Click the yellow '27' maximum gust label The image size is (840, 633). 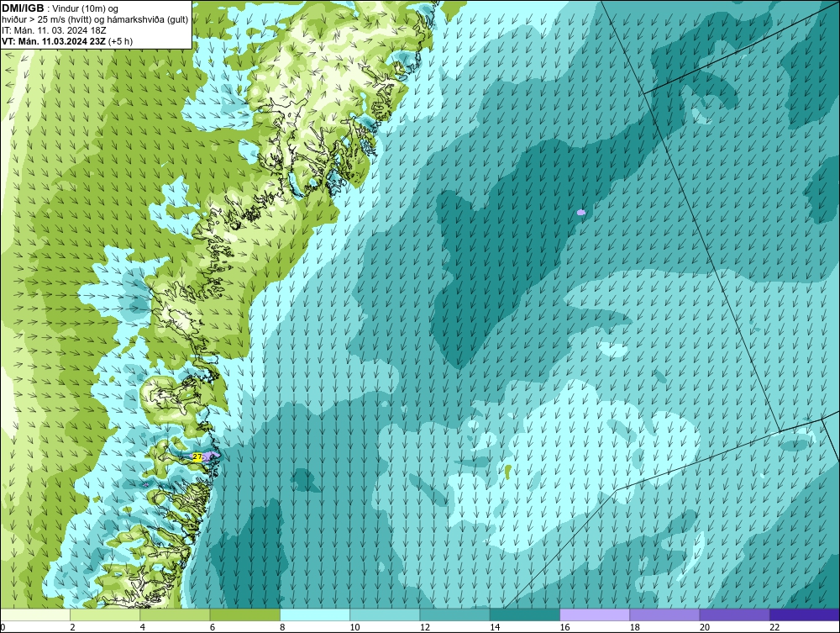[x=197, y=456]
